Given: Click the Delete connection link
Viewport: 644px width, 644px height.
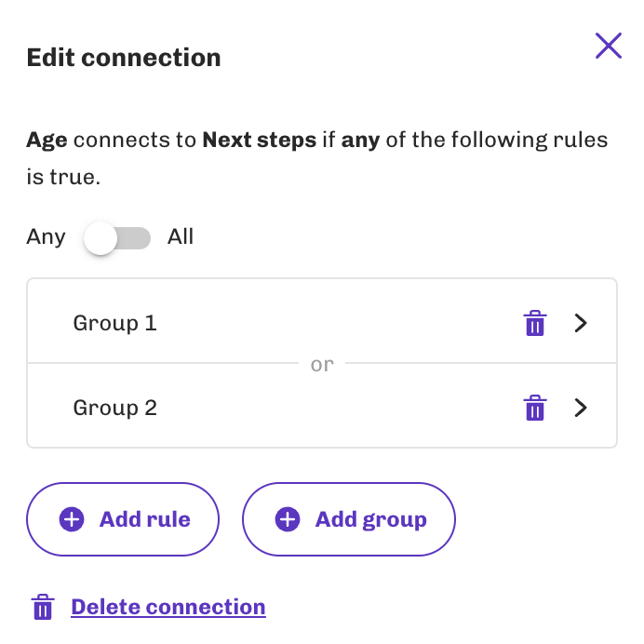Looking at the screenshot, I should click(x=168, y=607).
